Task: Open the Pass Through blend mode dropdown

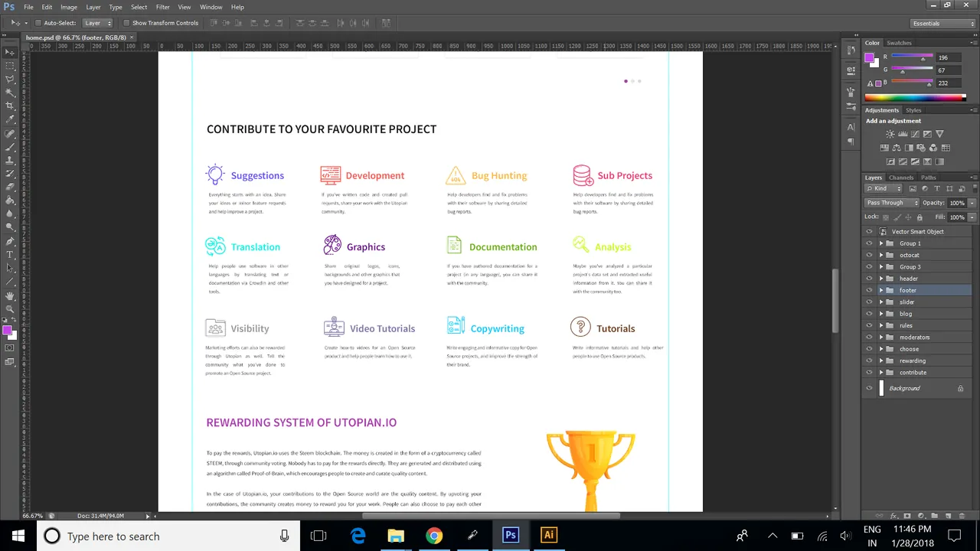Action: 892,203
